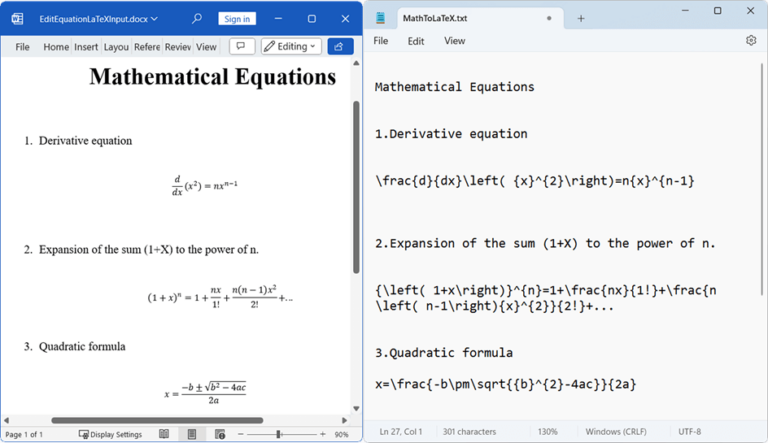Switch to Web Layout view in Word
This screenshot has height=443, width=768.
220,434
